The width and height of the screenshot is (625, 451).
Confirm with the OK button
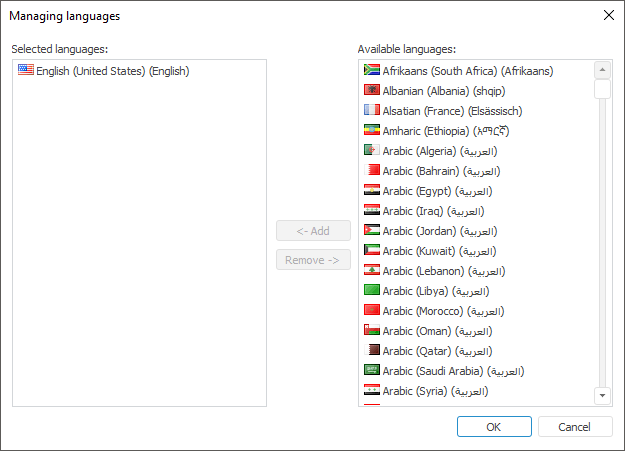[494, 427]
